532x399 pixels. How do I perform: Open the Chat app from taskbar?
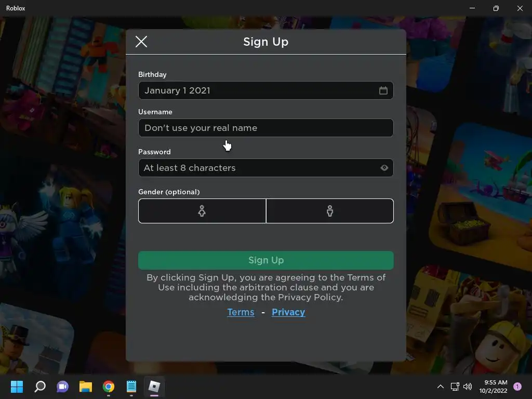click(62, 387)
